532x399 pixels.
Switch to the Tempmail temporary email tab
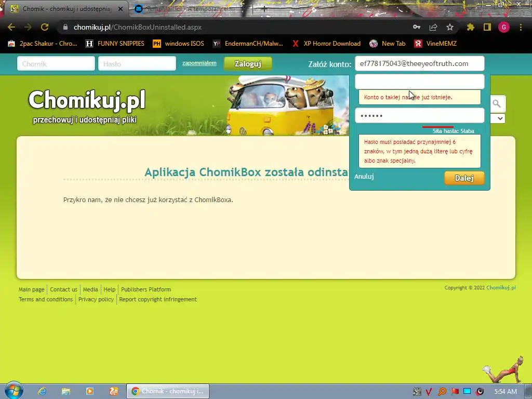coord(190,9)
